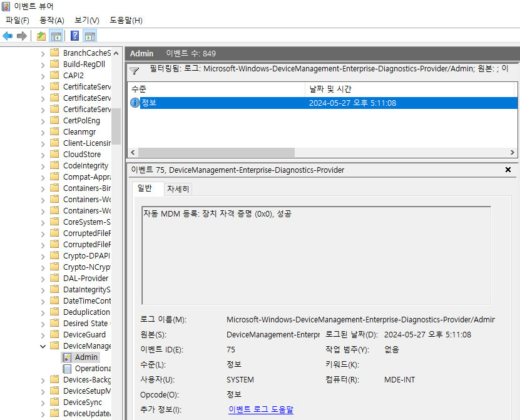
Task: Click the tree pane vertical scrollbar thumb
Action: 116,126
